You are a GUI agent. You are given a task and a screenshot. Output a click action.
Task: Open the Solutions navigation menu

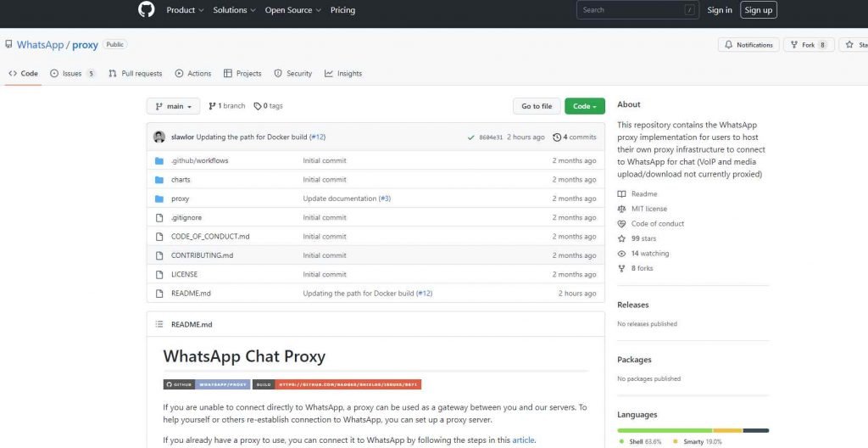point(234,10)
